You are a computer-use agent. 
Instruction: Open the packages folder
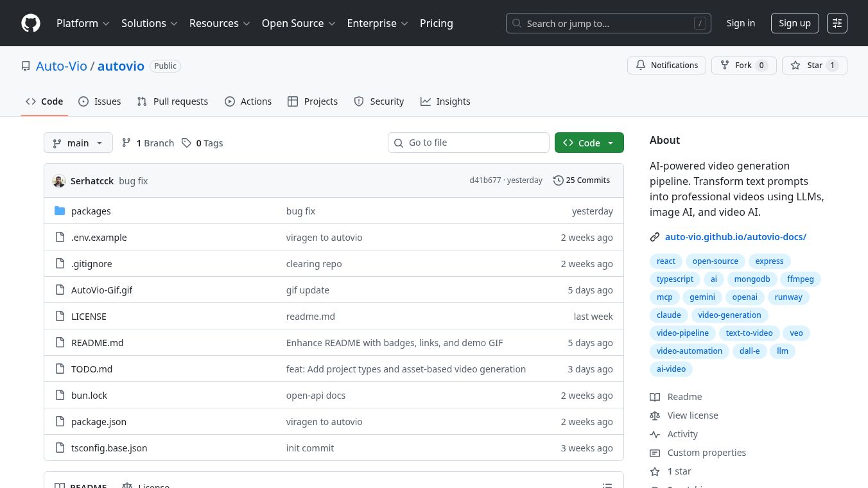[x=91, y=211]
